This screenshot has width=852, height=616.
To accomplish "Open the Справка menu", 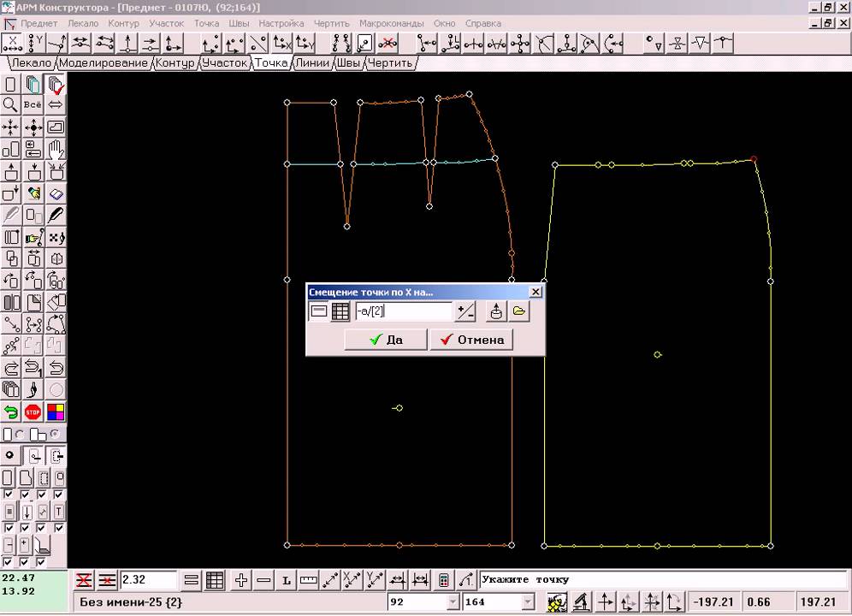I will coord(483,23).
